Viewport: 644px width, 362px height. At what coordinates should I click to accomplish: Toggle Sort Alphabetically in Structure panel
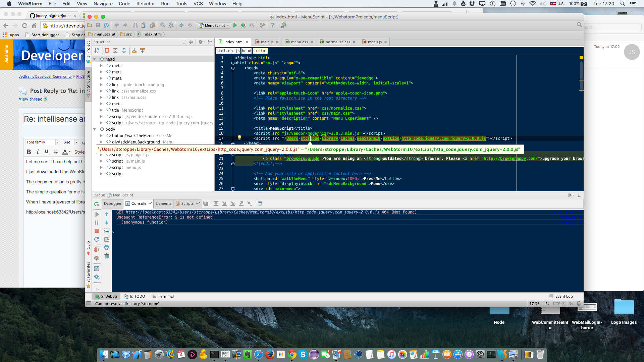[97, 51]
